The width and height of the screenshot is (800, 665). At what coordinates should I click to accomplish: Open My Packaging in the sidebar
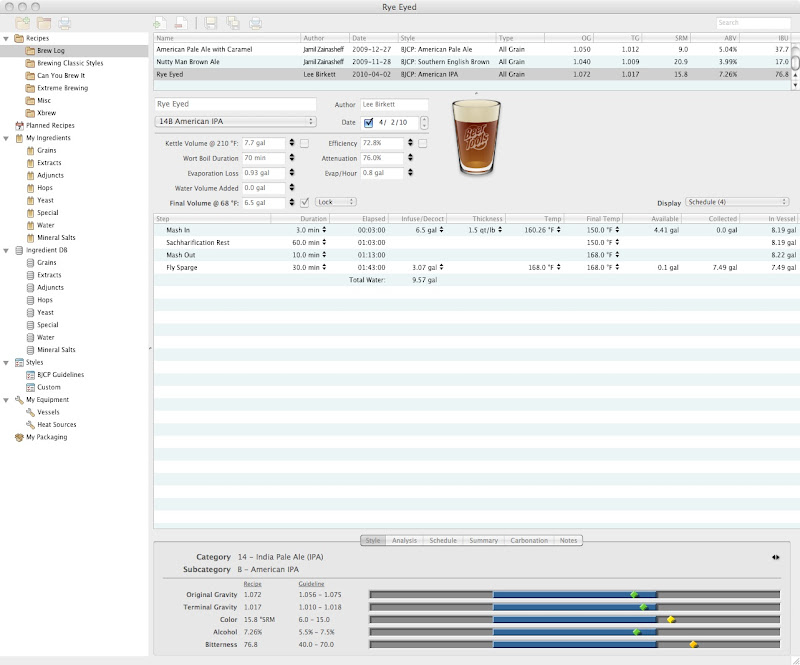(x=47, y=437)
